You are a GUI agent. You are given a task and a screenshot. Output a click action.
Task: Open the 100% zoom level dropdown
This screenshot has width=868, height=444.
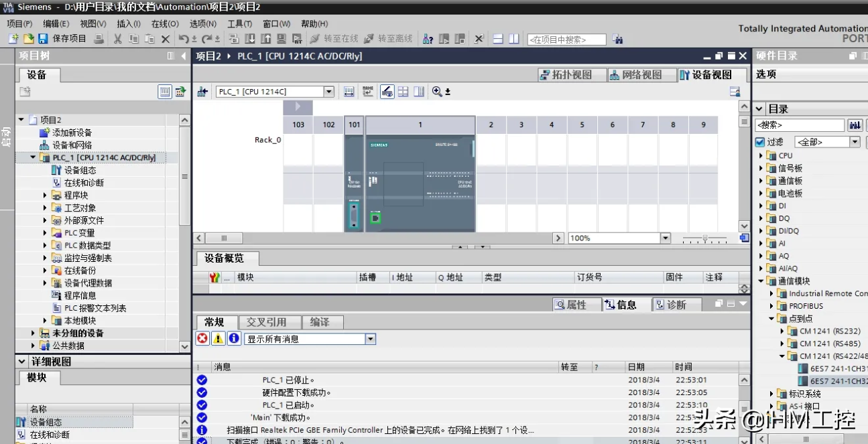click(665, 238)
